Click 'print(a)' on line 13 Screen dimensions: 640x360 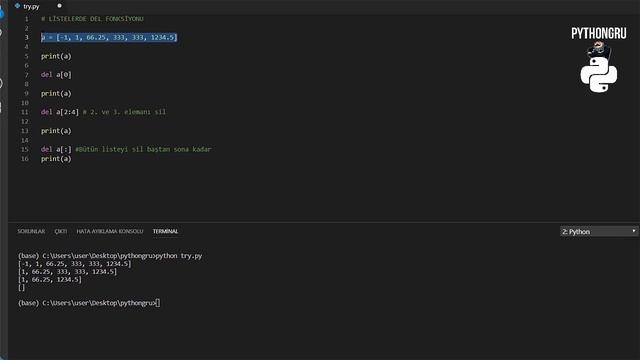tap(56, 131)
